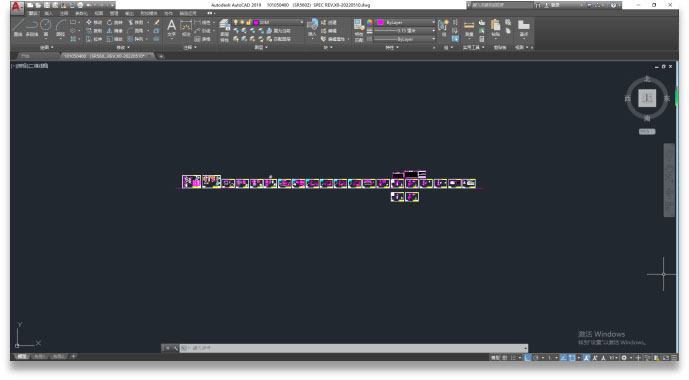Activate the Move (移动) tool
689x380 pixels.
click(x=94, y=22)
